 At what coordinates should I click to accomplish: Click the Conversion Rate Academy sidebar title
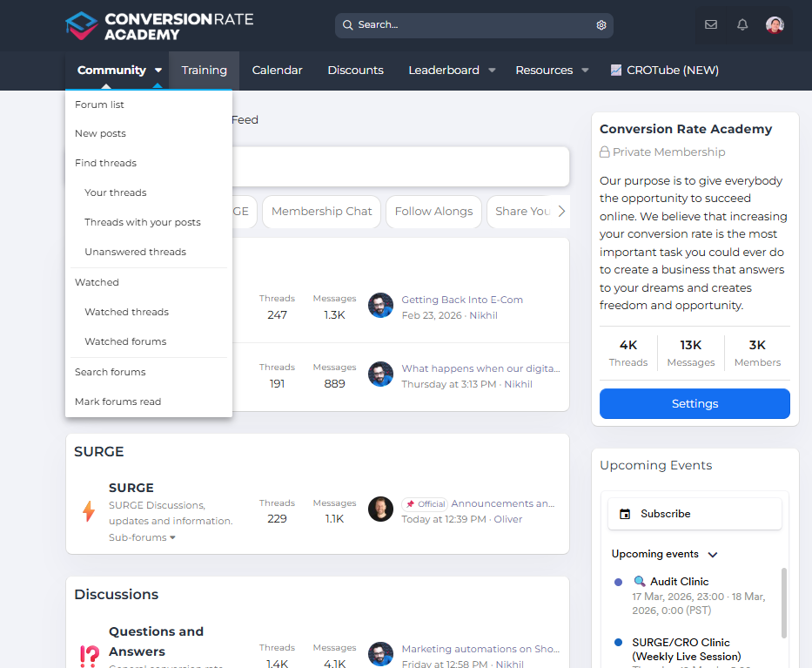pyautogui.click(x=686, y=129)
